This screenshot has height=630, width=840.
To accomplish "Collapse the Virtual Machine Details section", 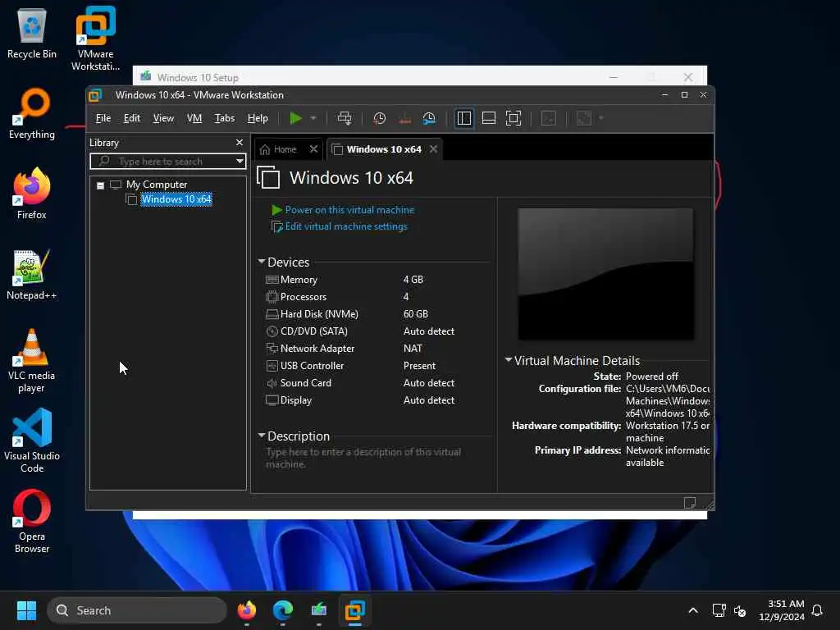I will click(x=509, y=360).
